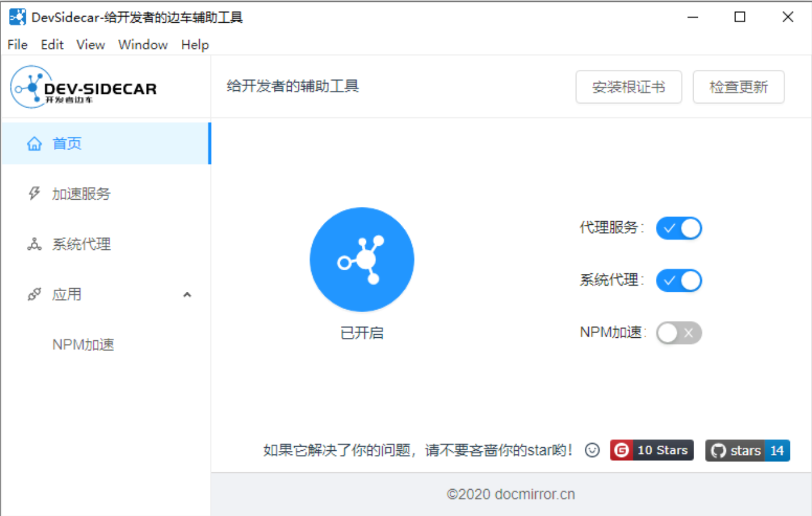Click the home icon beside 首页

tap(35, 143)
